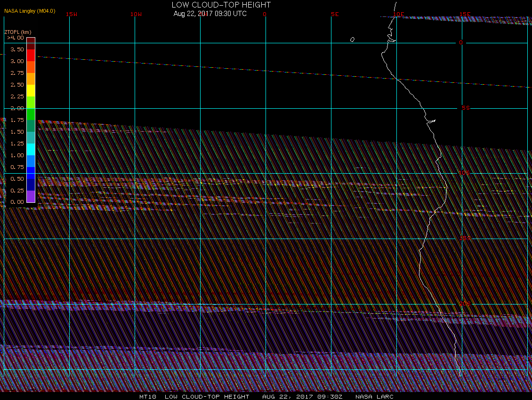532x400 pixels.
Task: Click the 0.25 legend value
Action: pos(17,191)
